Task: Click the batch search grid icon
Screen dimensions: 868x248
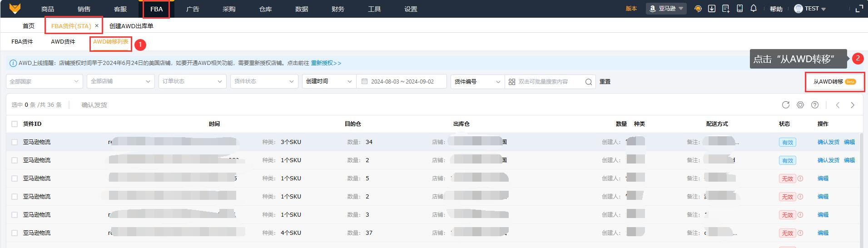Action: tap(512, 82)
